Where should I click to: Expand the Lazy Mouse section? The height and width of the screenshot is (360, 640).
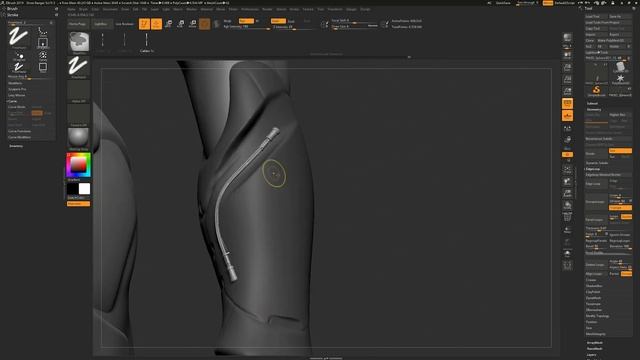tap(17, 95)
